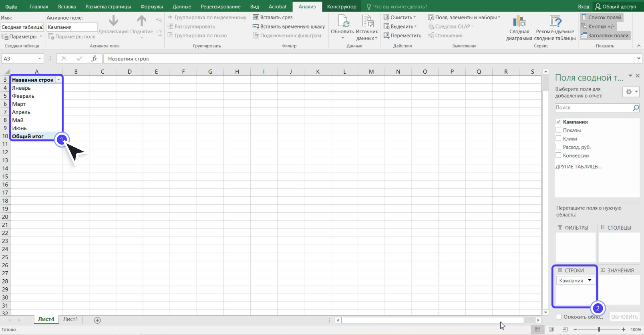Screen dimensions: 644x335
Task: Click the Данные tab
Action: pos(182,6)
